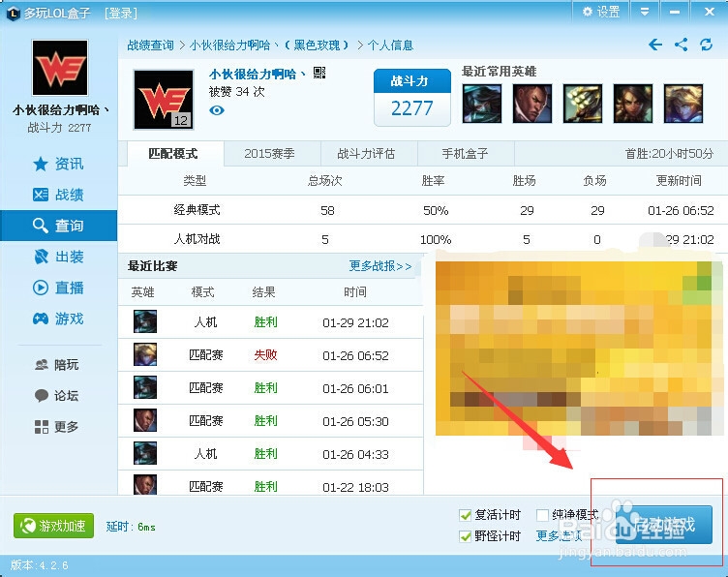Select third recent champion portrait
Viewport: 728px width, 577px height.
pyautogui.click(x=583, y=104)
